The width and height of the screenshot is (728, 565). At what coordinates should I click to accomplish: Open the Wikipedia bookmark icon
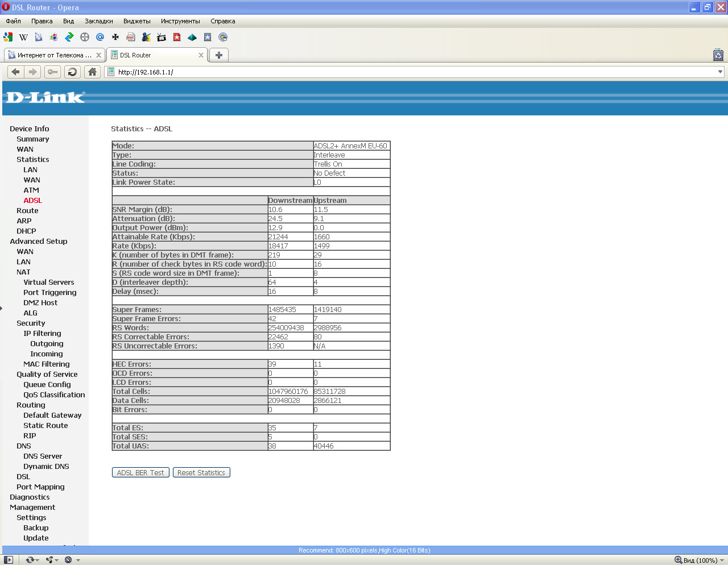coord(23,38)
